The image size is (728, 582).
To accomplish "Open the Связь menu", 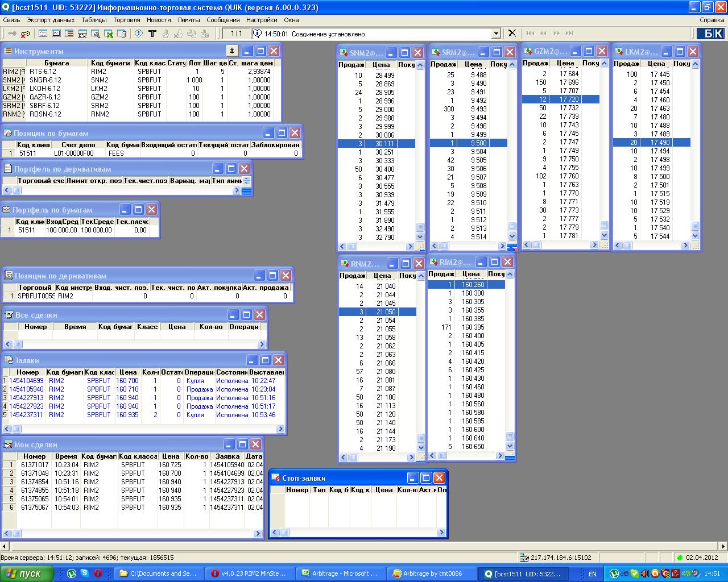I will point(11,20).
